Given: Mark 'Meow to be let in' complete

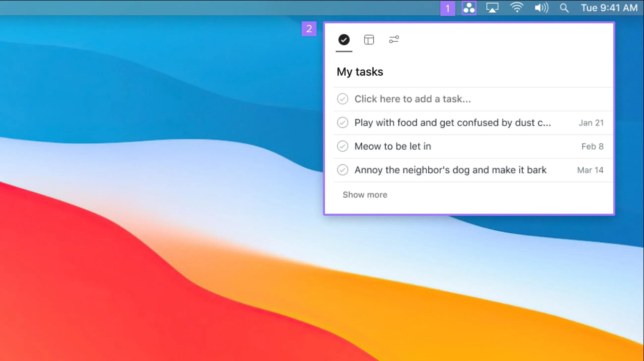Looking at the screenshot, I should click(343, 146).
